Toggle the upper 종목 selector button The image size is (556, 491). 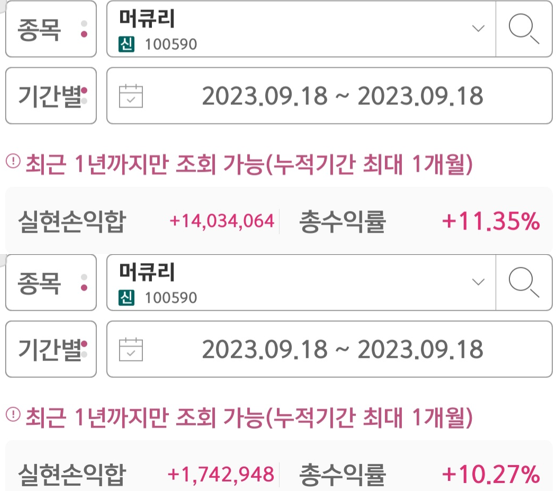(51, 29)
